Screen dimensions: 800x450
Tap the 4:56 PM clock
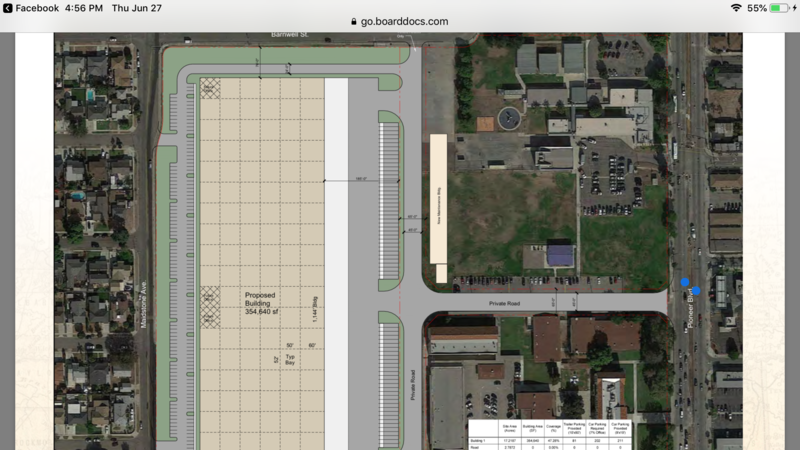pos(83,8)
